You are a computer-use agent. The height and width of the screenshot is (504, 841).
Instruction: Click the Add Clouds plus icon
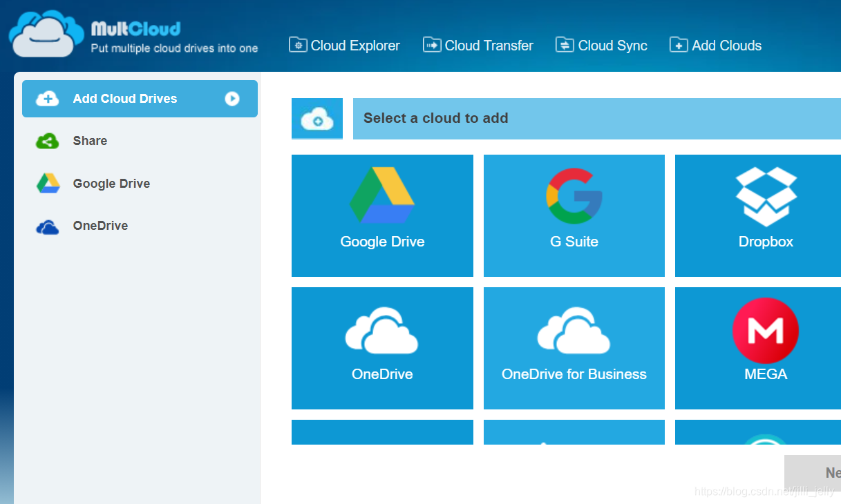pos(679,46)
